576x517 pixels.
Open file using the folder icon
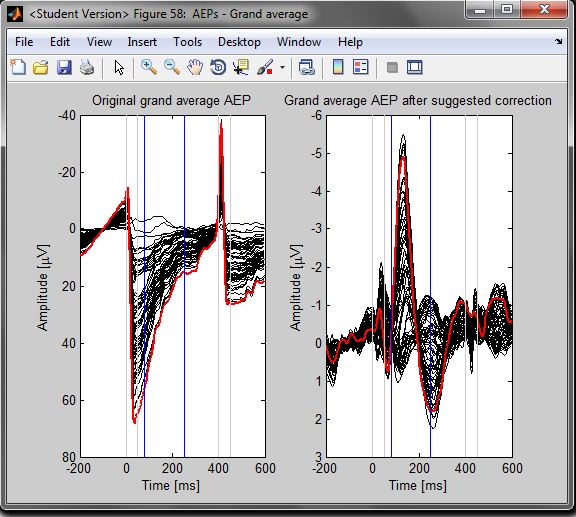tap(41, 68)
